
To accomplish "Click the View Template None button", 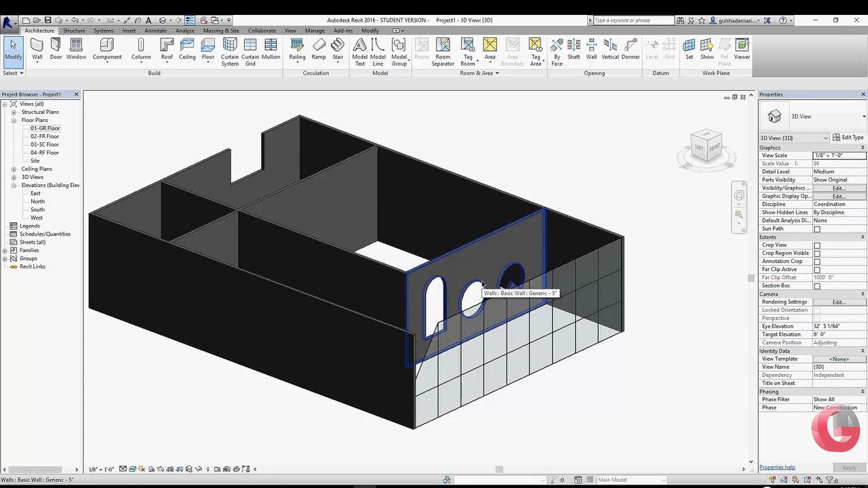I will click(840, 359).
